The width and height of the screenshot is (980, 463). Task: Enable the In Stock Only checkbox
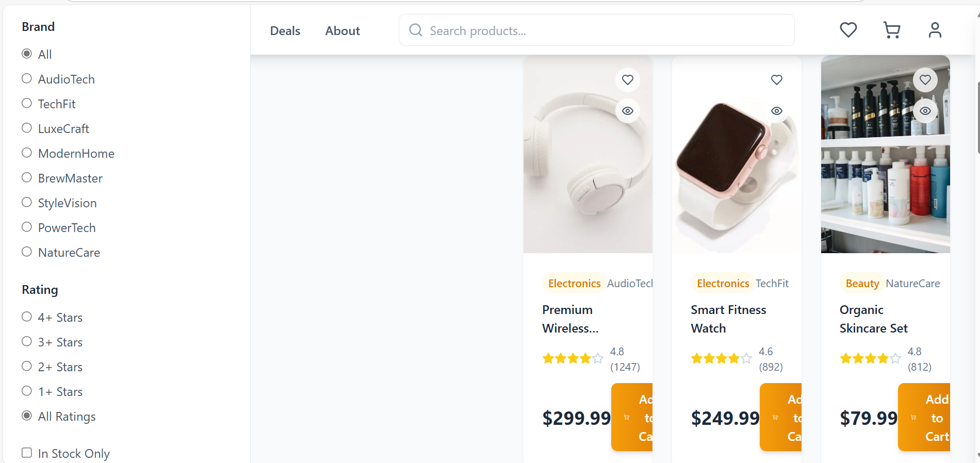26,452
